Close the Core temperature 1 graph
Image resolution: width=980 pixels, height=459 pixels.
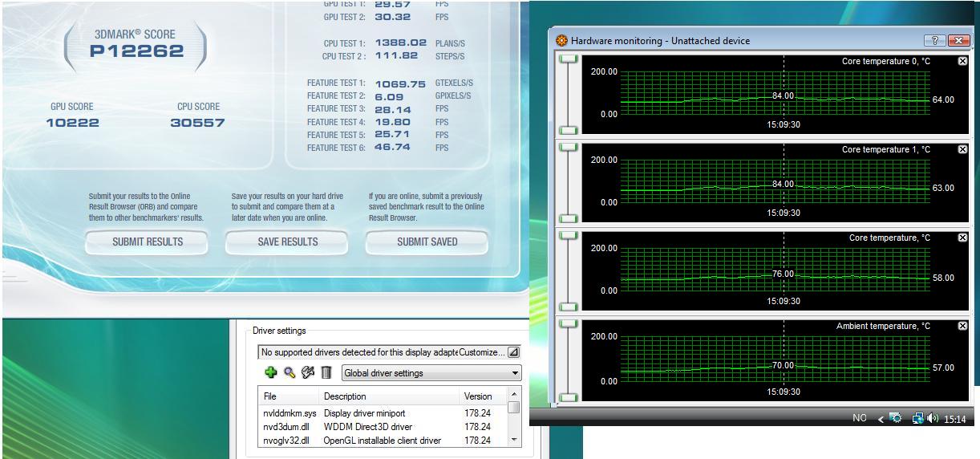[962, 149]
